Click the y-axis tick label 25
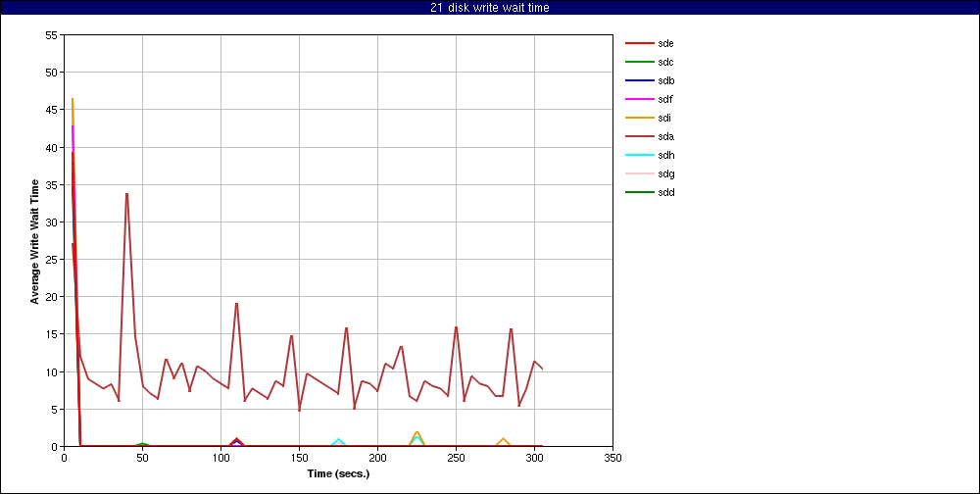 52,260
